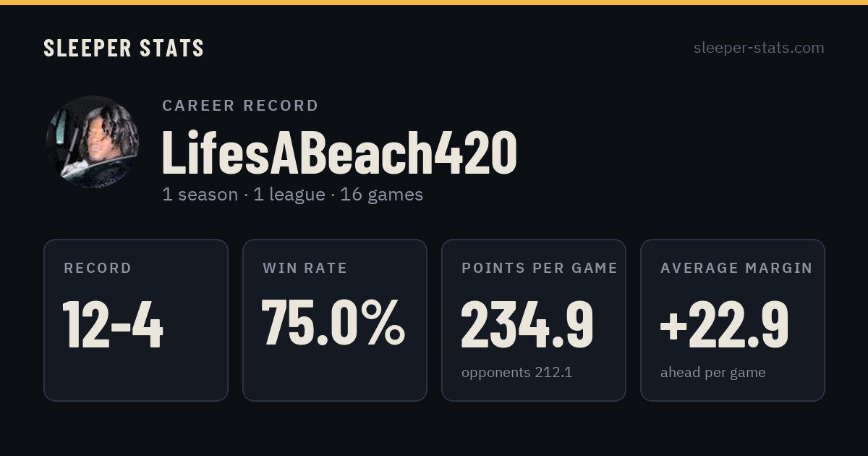868x456 pixels.
Task: Click the ahead per game caption
Action: pos(712,373)
